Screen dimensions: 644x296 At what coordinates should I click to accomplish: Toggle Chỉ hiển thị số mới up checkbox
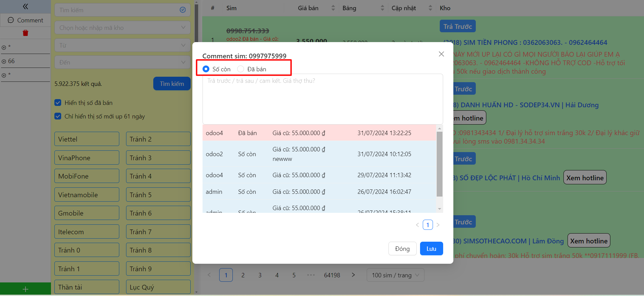58,116
